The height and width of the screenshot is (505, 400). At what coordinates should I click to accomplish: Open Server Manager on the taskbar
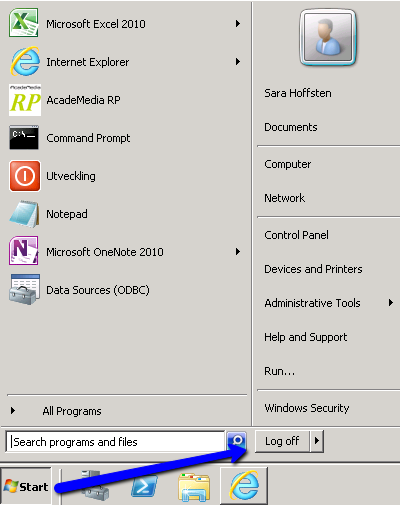pos(96,485)
